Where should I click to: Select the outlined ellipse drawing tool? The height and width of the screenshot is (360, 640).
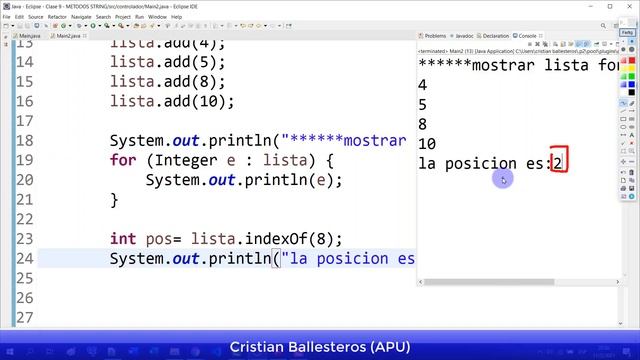coord(623,127)
